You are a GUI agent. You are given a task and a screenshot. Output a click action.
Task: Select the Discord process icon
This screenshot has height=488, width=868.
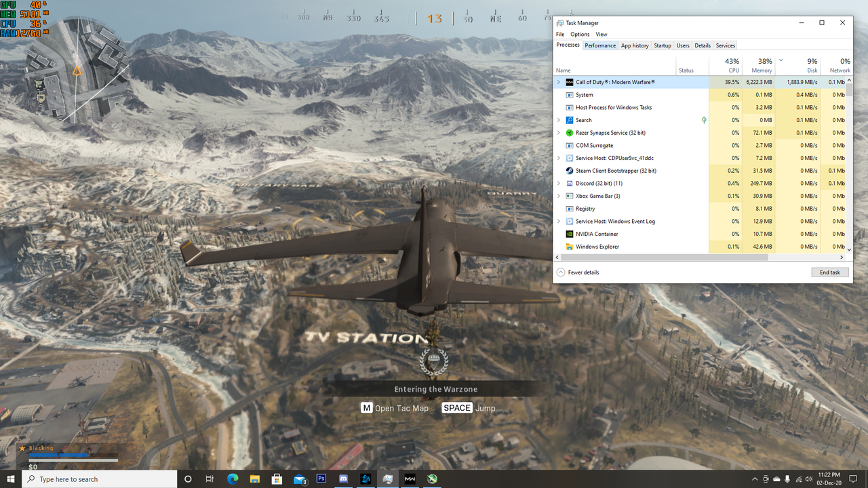coord(570,183)
